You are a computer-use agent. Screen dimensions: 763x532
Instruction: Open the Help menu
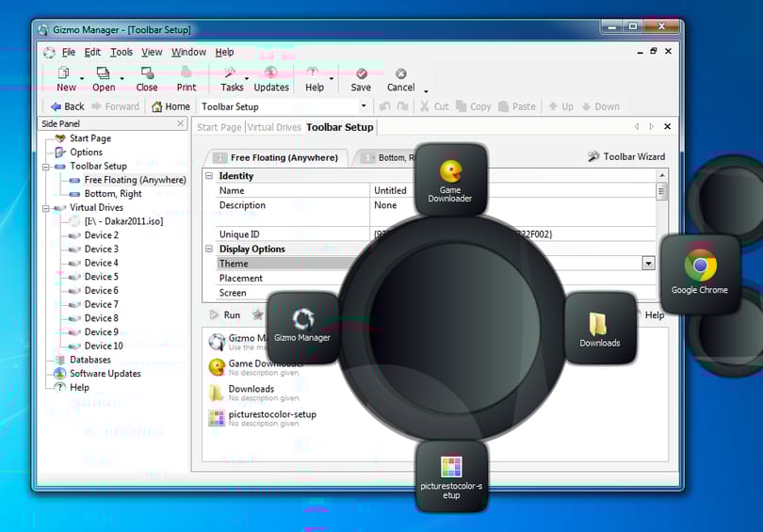(x=224, y=52)
